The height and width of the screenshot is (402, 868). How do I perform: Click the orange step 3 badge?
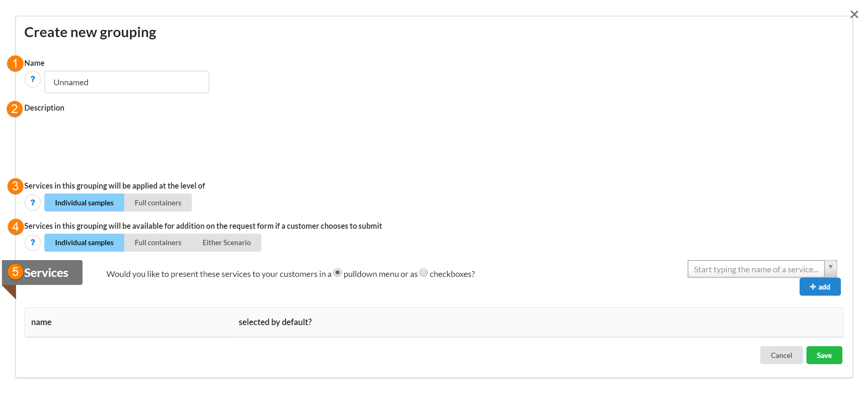15,186
